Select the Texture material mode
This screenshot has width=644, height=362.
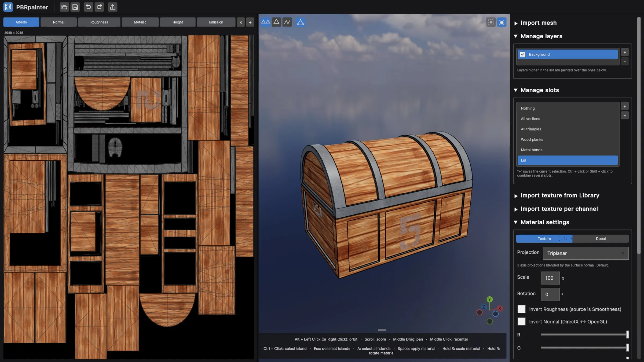[544, 239]
